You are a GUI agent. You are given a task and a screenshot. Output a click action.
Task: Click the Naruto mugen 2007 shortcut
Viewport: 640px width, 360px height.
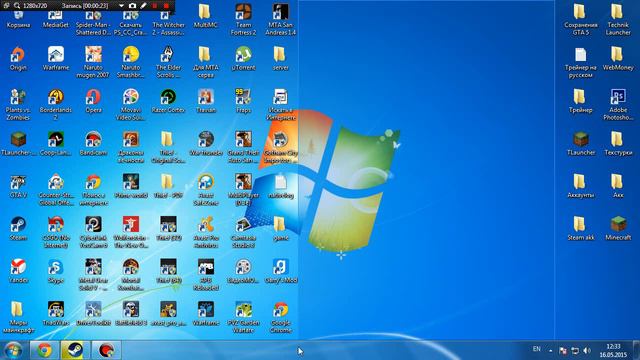coord(93,62)
